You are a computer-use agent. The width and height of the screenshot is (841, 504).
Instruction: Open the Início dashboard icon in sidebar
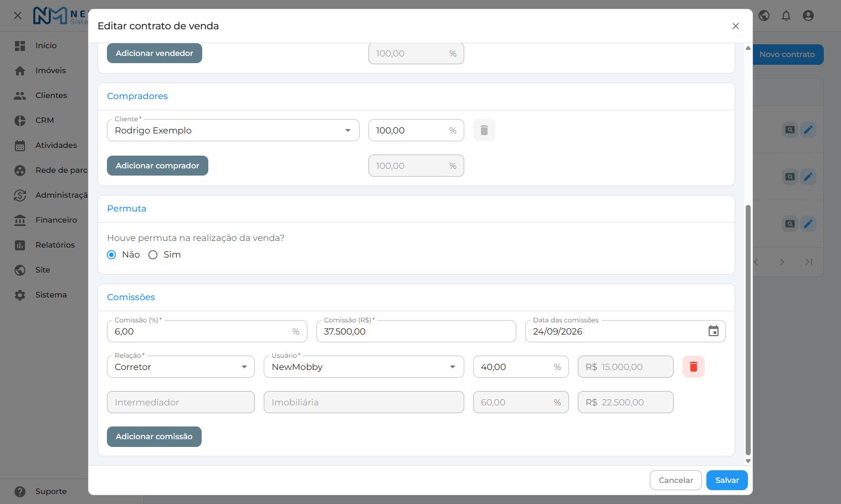(20, 45)
